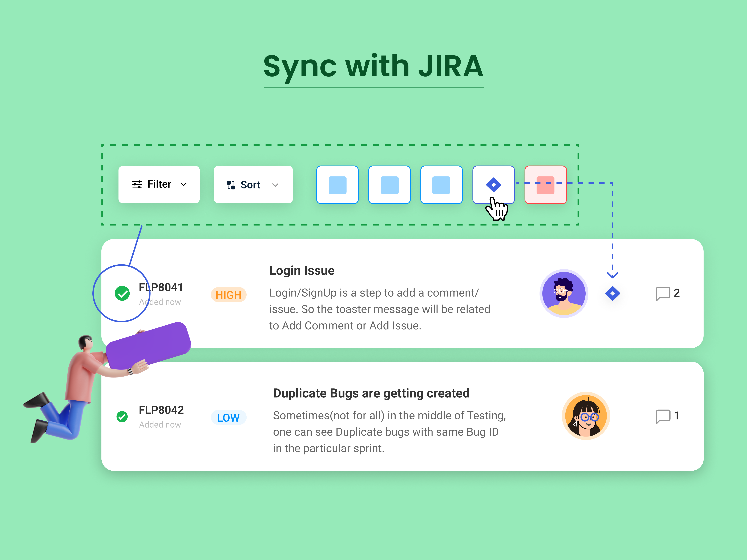The height and width of the screenshot is (560, 747).
Task: Click the comment bubble icon on FLP8042
Action: pos(663,416)
